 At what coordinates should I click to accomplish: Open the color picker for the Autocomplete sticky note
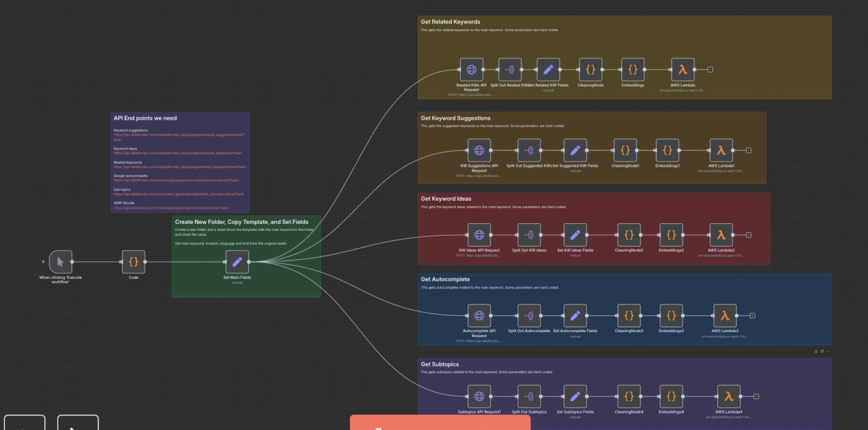(822, 350)
